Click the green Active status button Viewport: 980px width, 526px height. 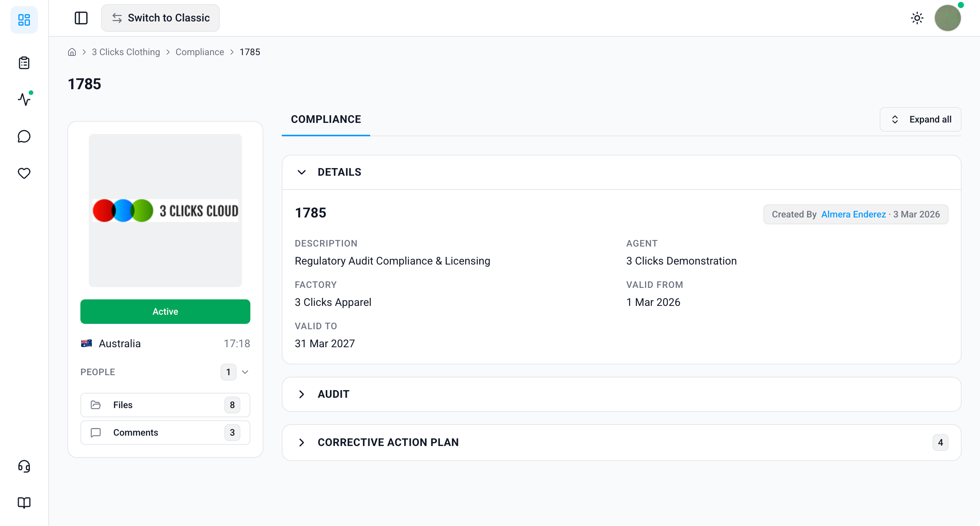pos(165,312)
